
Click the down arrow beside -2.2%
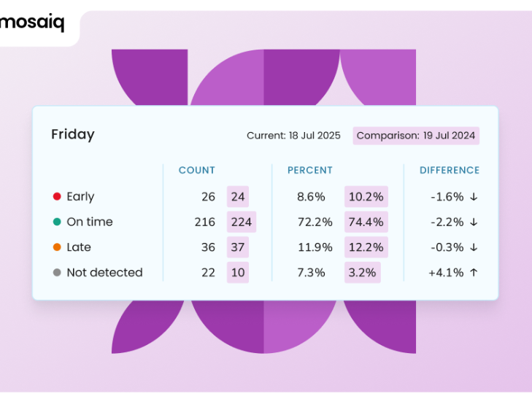(474, 222)
